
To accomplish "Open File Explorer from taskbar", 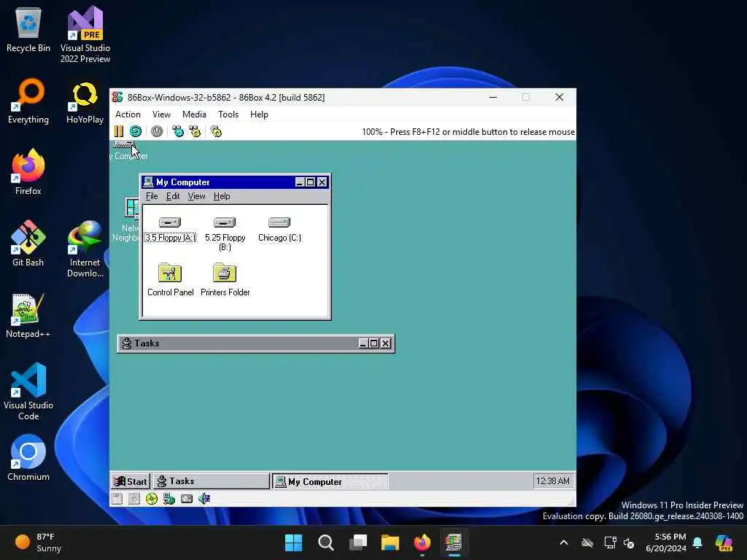I will 390,542.
